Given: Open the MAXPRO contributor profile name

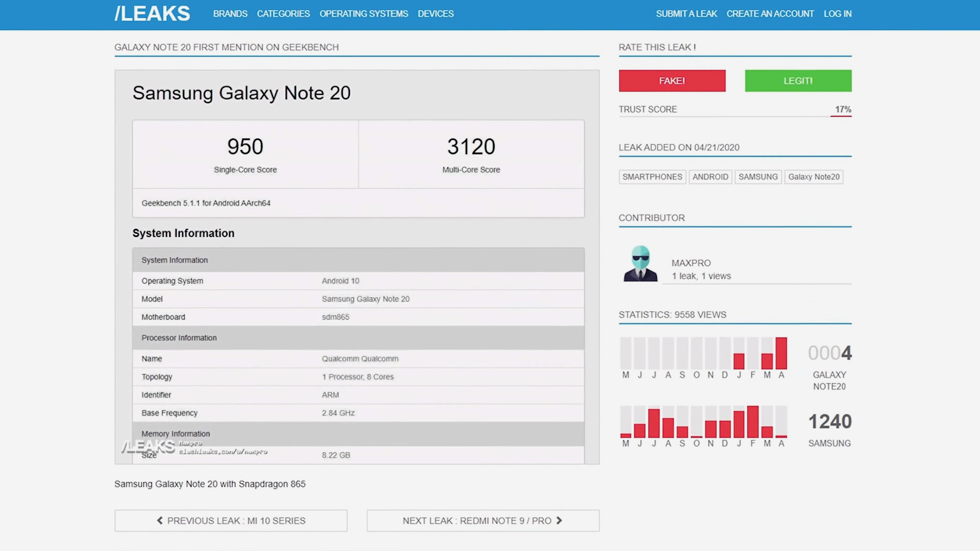Looking at the screenshot, I should point(691,263).
